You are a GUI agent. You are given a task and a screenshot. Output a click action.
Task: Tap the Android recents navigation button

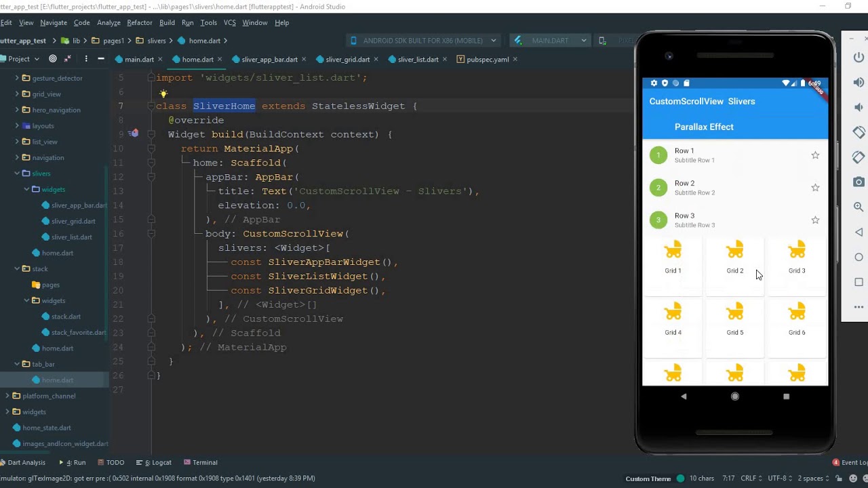[x=787, y=396]
